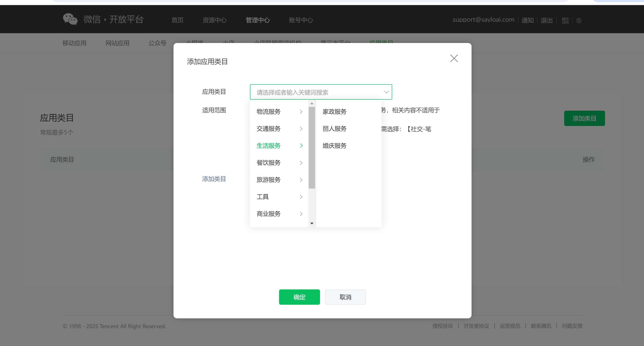Click the category list scrollbar thumb
Screen dimensions: 644x346
tap(312, 147)
